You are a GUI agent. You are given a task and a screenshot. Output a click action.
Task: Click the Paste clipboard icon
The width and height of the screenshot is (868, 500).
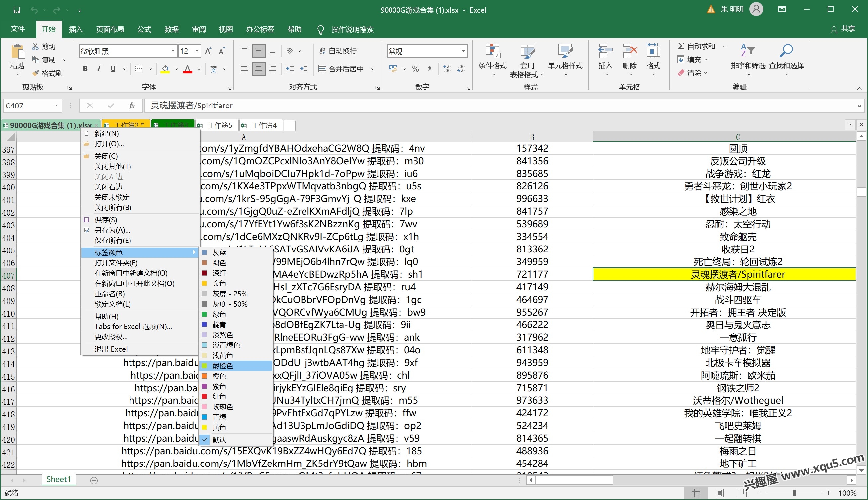point(17,52)
